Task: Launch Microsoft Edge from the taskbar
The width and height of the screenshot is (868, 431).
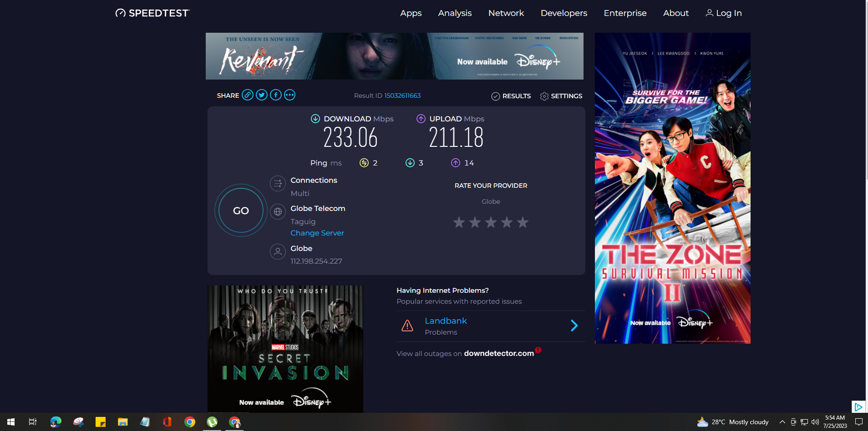Action: (56, 422)
